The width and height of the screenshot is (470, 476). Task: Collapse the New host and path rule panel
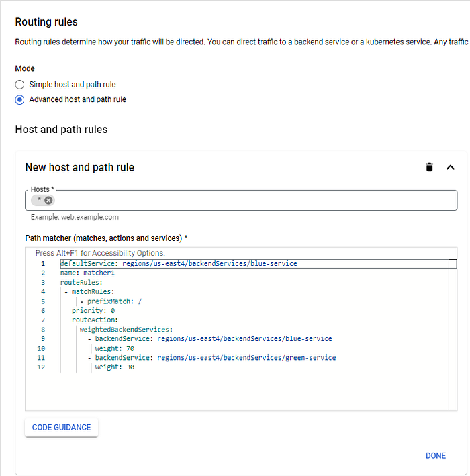point(451,167)
